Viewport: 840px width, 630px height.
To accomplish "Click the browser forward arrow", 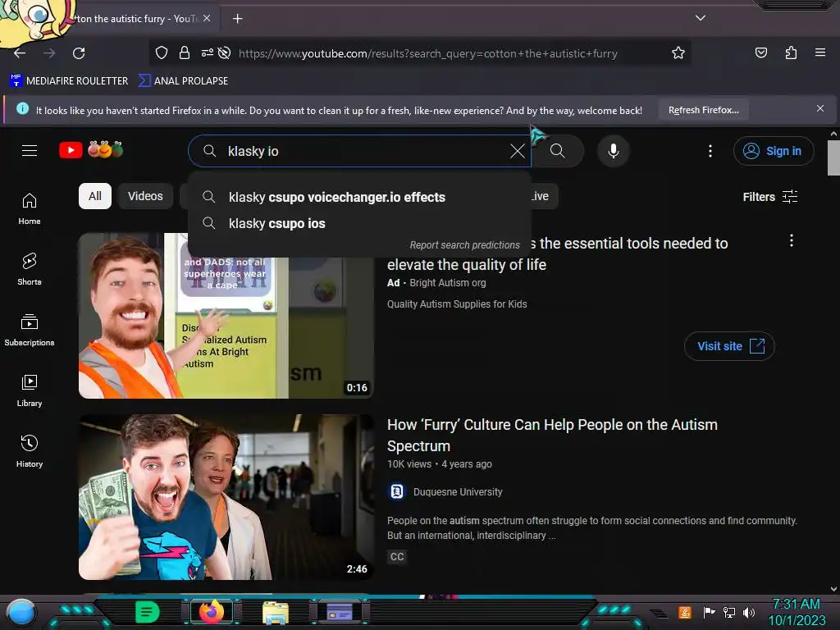I will click(x=49, y=53).
